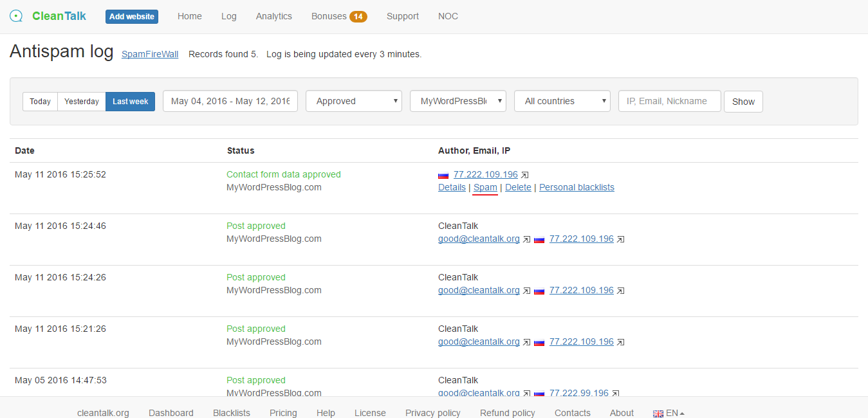Open About footer link
Viewport: 868px width, 418px height.
(x=622, y=413)
